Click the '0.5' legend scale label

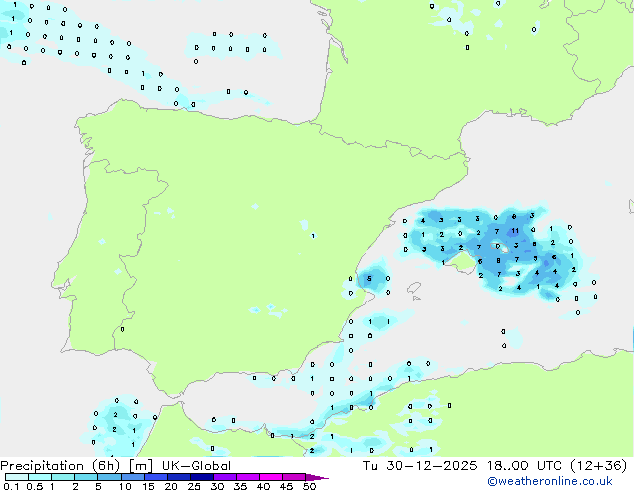[34, 486]
